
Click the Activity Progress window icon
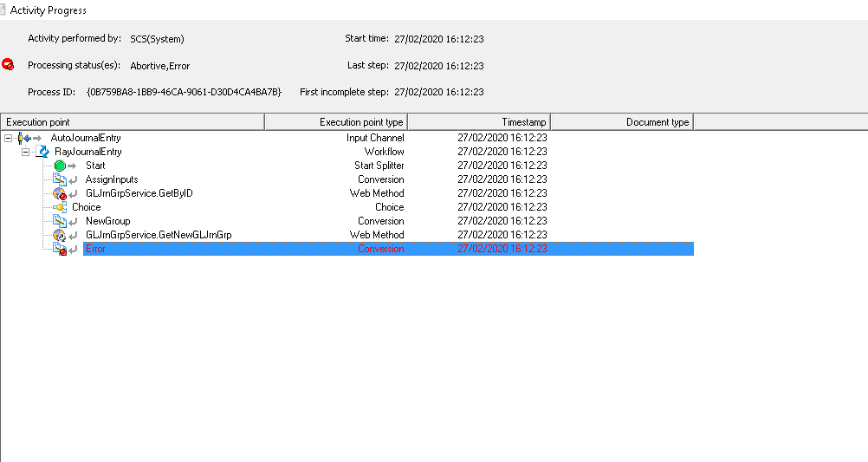coord(3,10)
